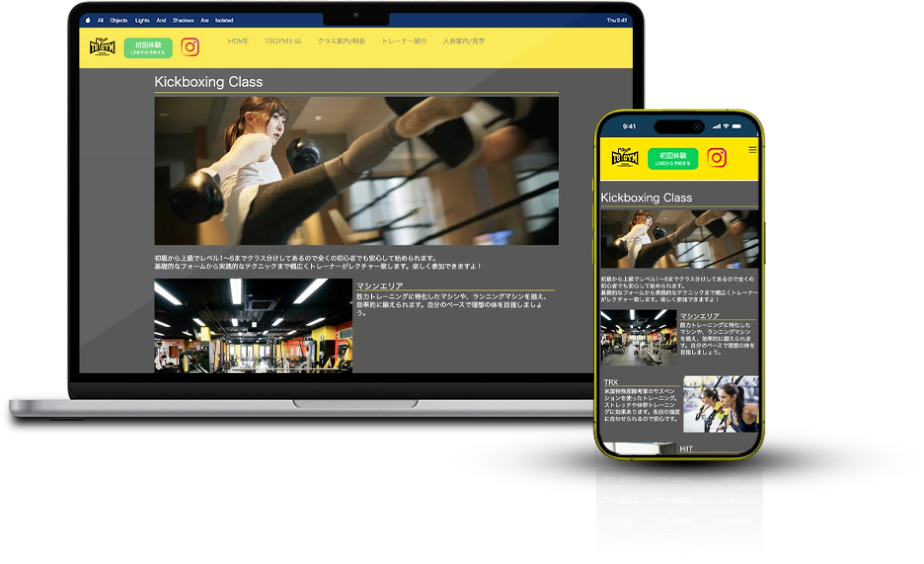Open the Isolated menu in the menu bar
Viewport: 924px width, 564px height.
pyautogui.click(x=224, y=20)
